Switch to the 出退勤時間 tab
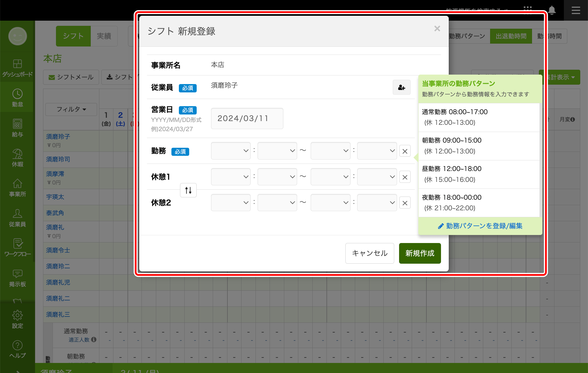The width and height of the screenshot is (588, 373). 511,36
